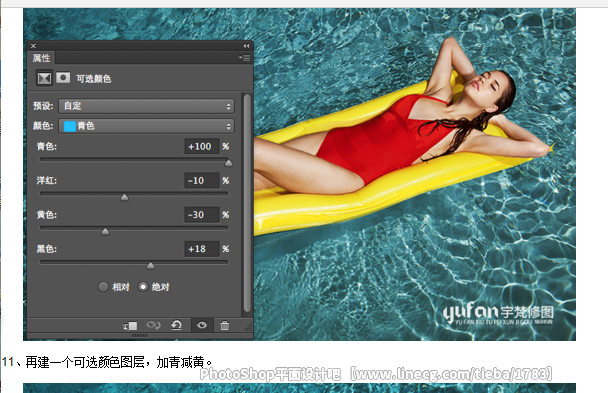Click the cyan color swatch in dropdown

(x=69, y=126)
